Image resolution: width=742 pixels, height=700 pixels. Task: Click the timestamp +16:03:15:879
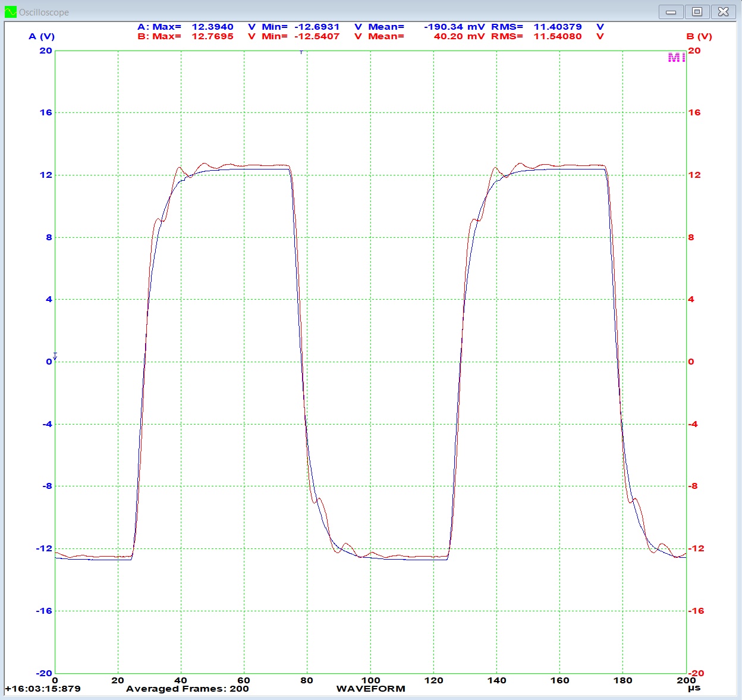pyautogui.click(x=43, y=689)
